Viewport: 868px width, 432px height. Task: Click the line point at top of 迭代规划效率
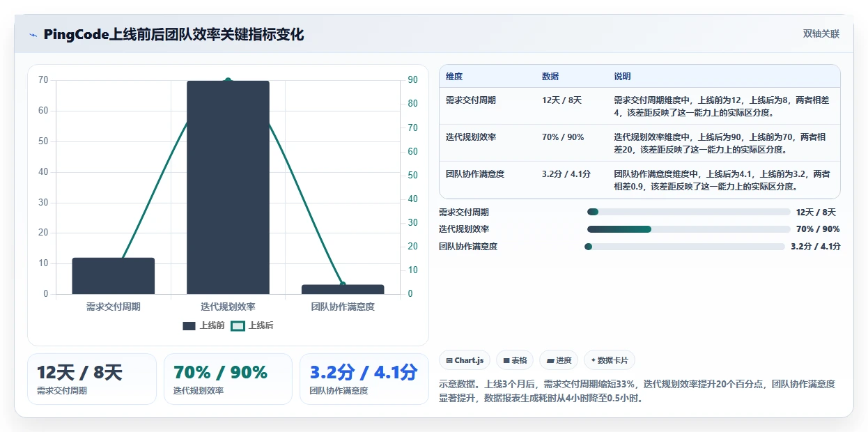coord(228,81)
